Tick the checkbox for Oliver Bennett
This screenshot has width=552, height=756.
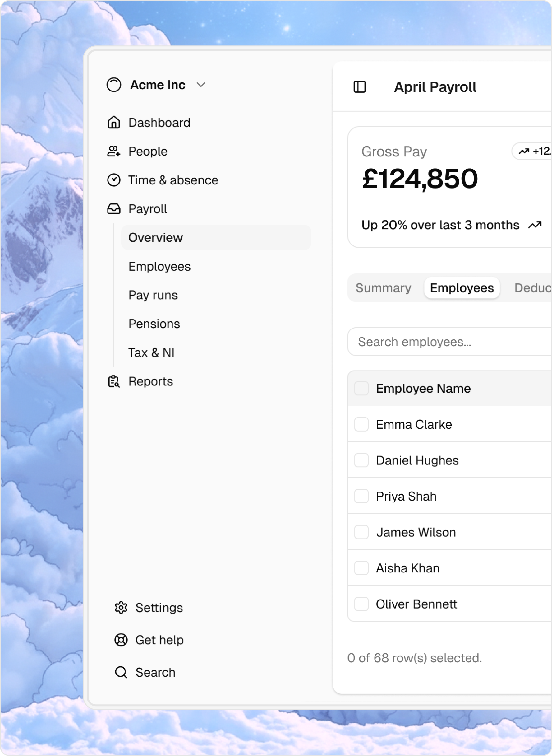361,604
